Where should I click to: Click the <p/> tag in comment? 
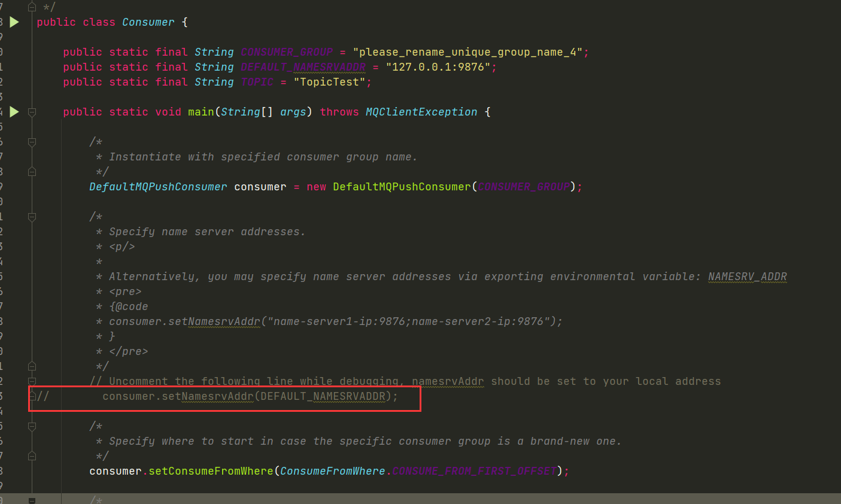coord(122,247)
